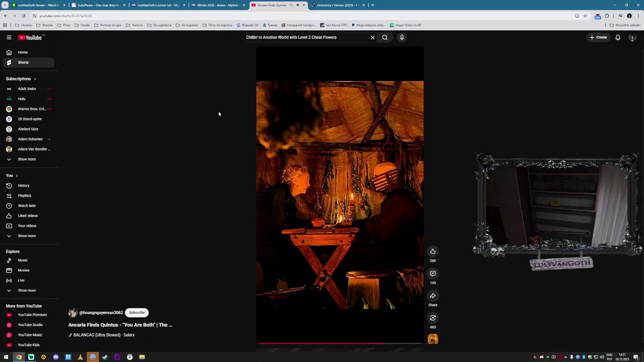This screenshot has height=362, width=644.
Task: Open Liked videos
Action: coord(27,216)
